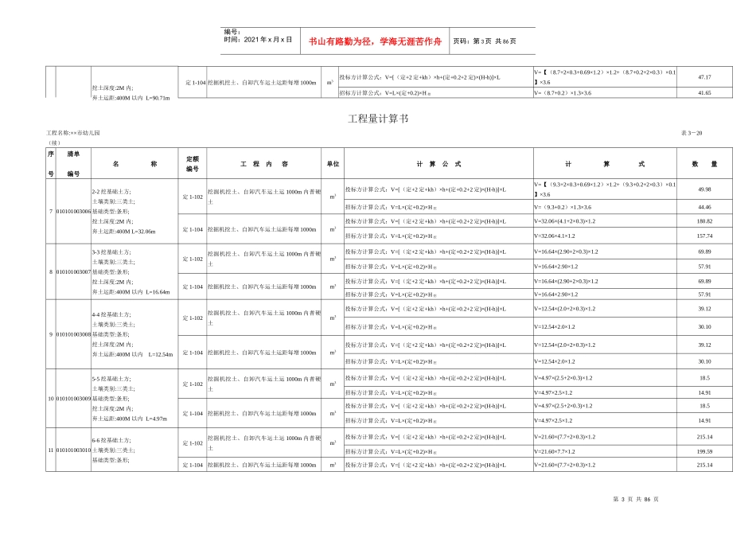Screen dimensions: 756x534
Task: Select formula V=32.06×(4.1+2×0.3)×1.2
Action: [x=564, y=221]
